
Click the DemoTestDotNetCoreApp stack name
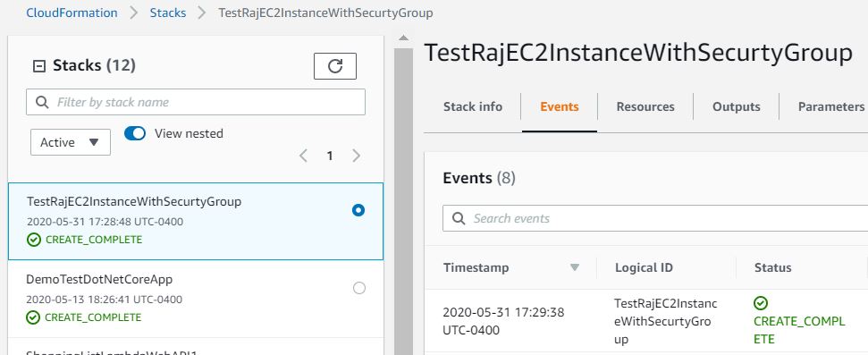tap(99, 279)
